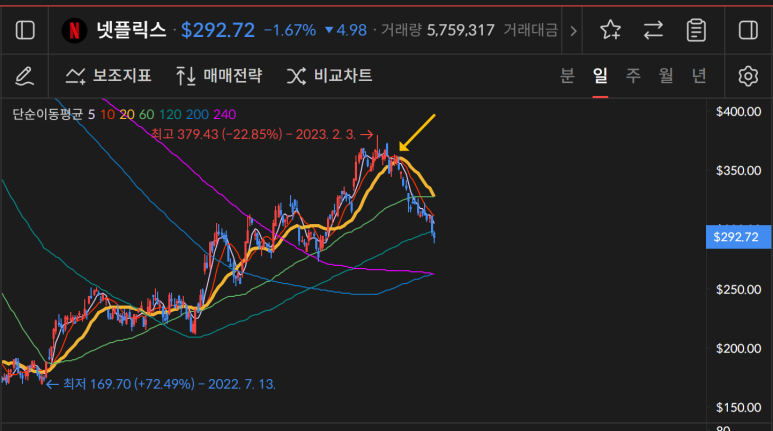Switch to 주 weekly chart

click(x=633, y=76)
